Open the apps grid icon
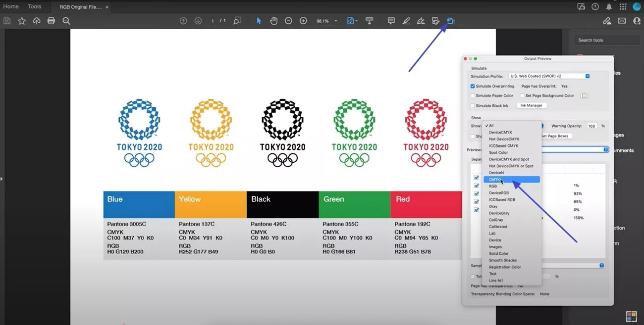 623,6
